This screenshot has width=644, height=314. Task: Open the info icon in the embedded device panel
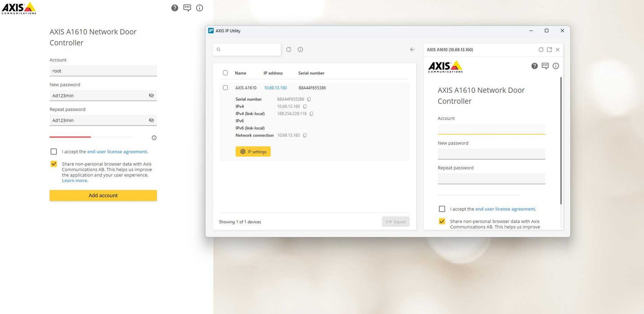pyautogui.click(x=556, y=66)
